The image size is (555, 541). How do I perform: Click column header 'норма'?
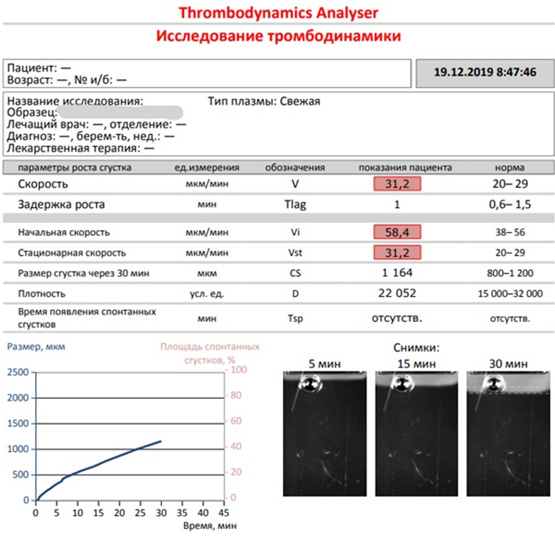pos(510,167)
